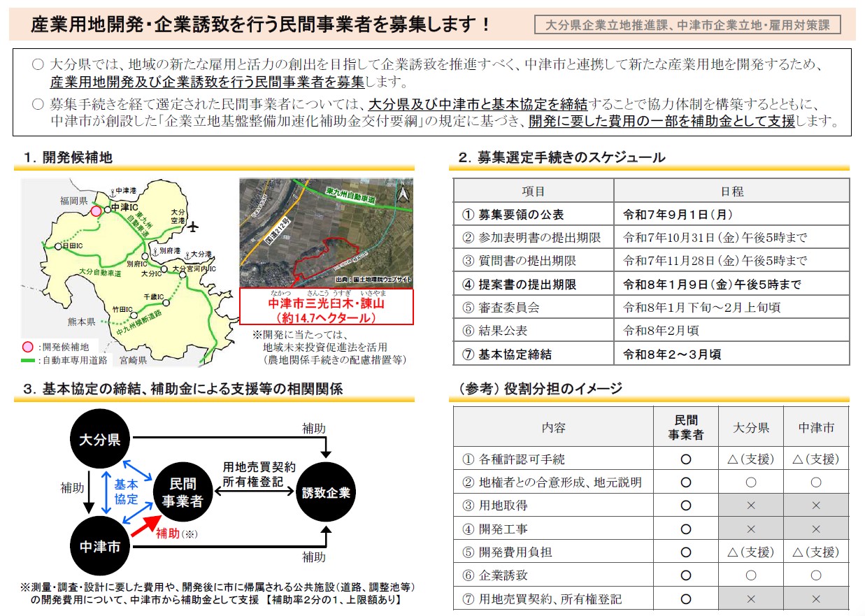Select the 大分県 black circle node
The height and width of the screenshot is (616, 865).
100,439
